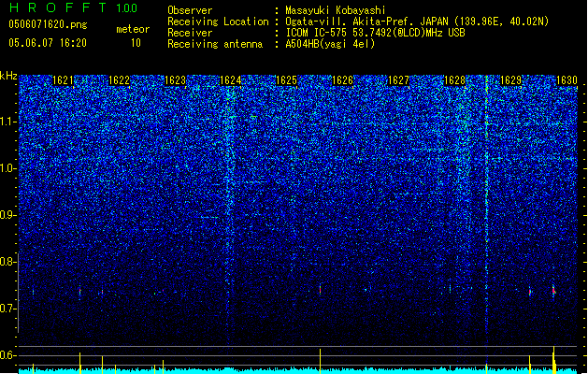Screen dimensions: 588x374
Task: Click the Observer label
Action: pyautogui.click(x=190, y=10)
